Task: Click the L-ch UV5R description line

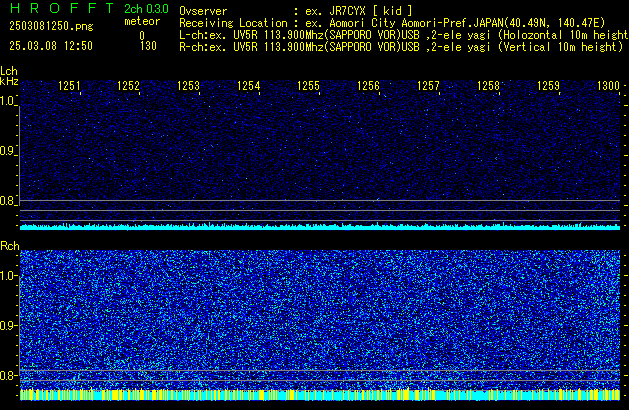Action: [404, 35]
